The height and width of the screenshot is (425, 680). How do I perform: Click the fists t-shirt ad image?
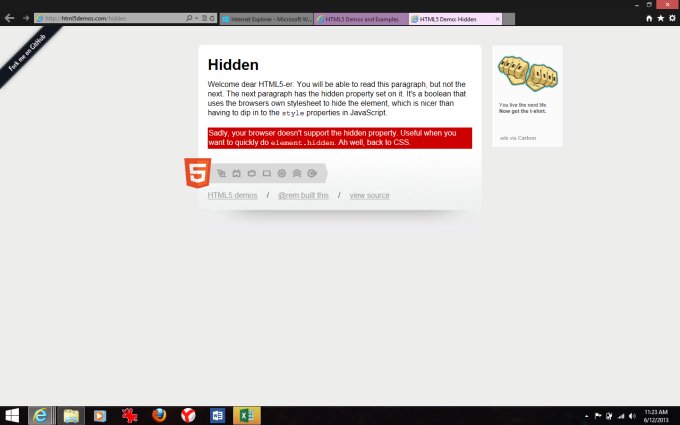527,73
